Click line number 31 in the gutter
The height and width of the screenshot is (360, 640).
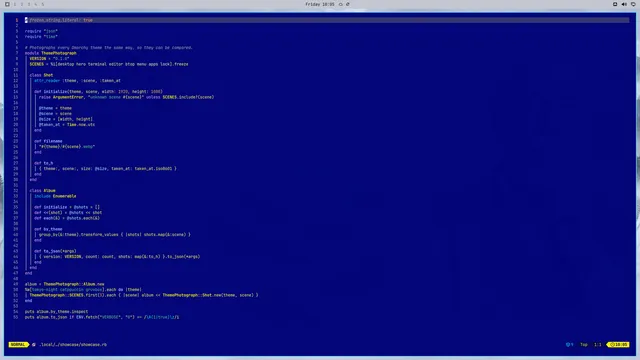point(16,185)
